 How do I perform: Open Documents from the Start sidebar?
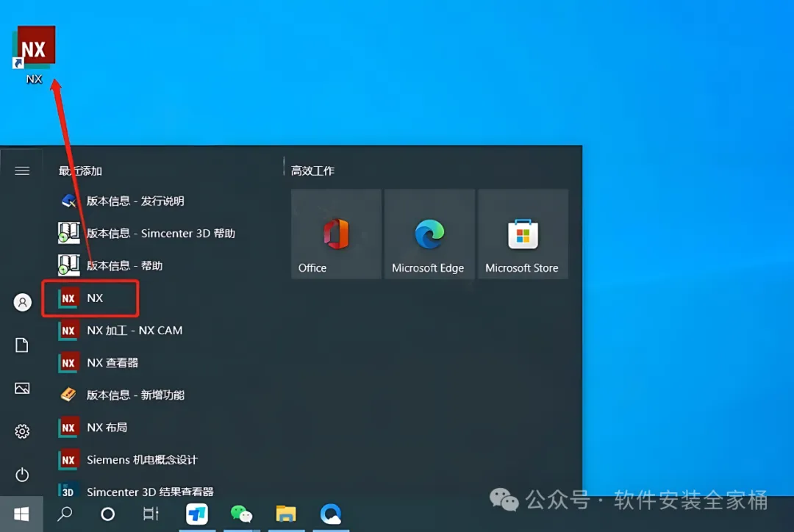coord(22,345)
